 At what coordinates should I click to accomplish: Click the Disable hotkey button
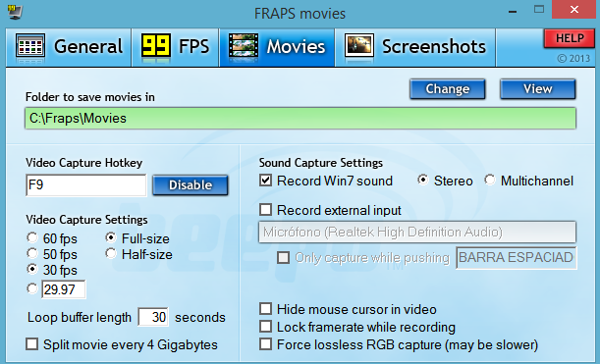pyautogui.click(x=191, y=185)
